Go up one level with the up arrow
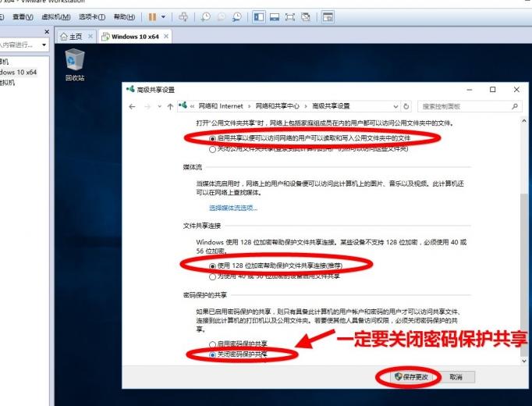The image size is (532, 406). point(170,107)
